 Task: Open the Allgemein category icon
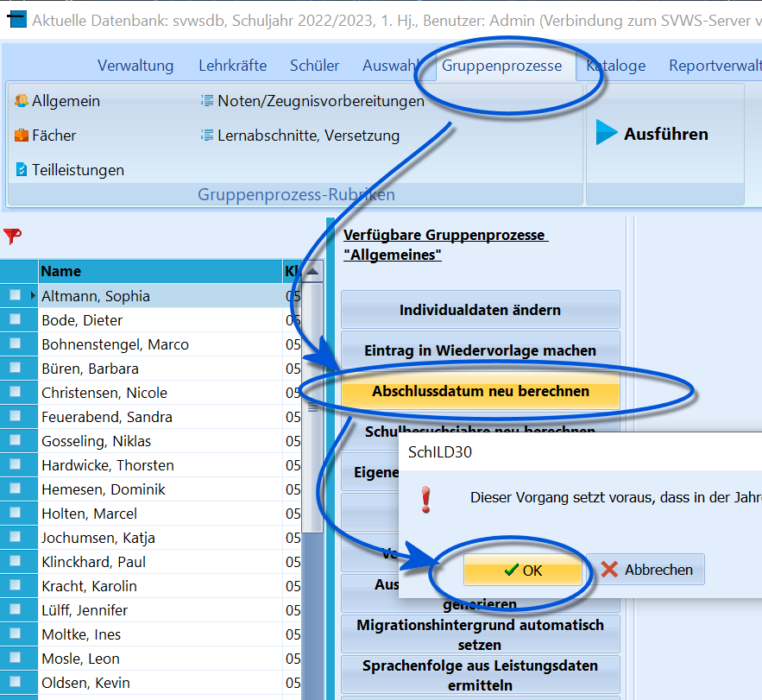pyautogui.click(x=21, y=101)
